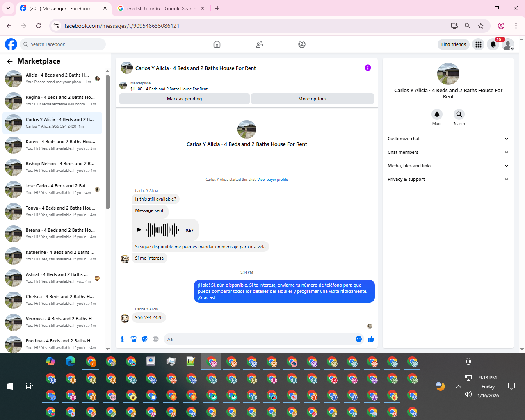The image size is (525, 420).
Task: Open the Friends icon in top navigation
Action: [260, 44]
